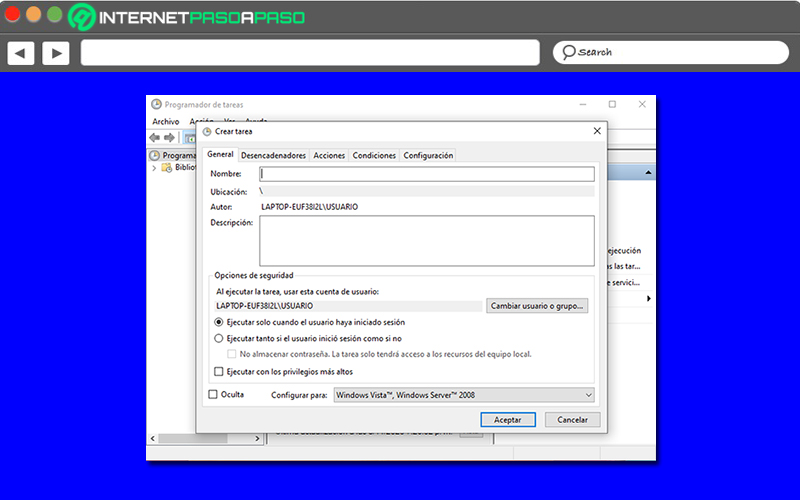Collapse the actions panel header arrow
Viewport: 800px width, 500px height.
tap(648, 172)
